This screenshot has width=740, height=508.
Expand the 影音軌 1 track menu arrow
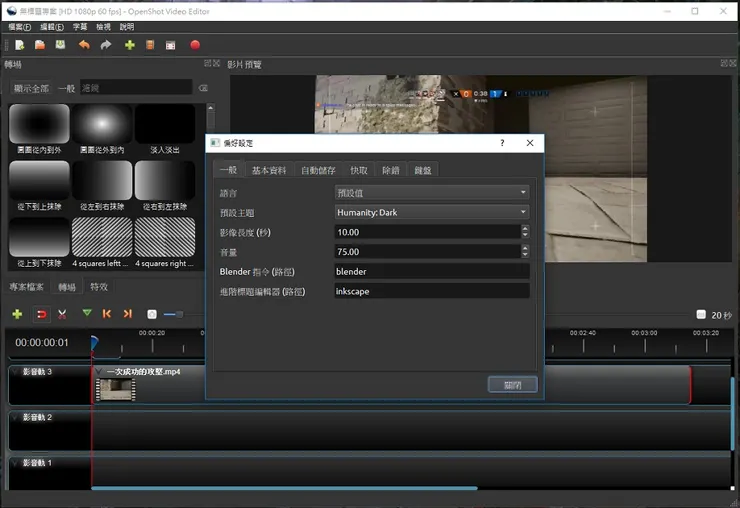15,463
